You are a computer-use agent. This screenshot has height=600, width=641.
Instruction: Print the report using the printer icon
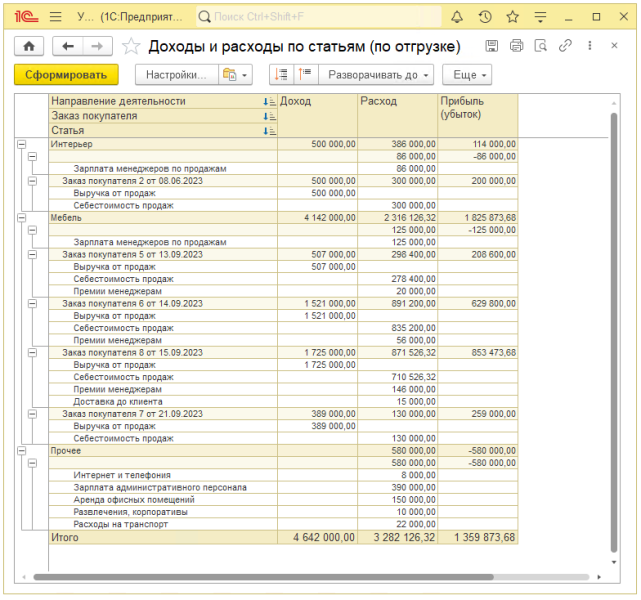tap(516, 46)
